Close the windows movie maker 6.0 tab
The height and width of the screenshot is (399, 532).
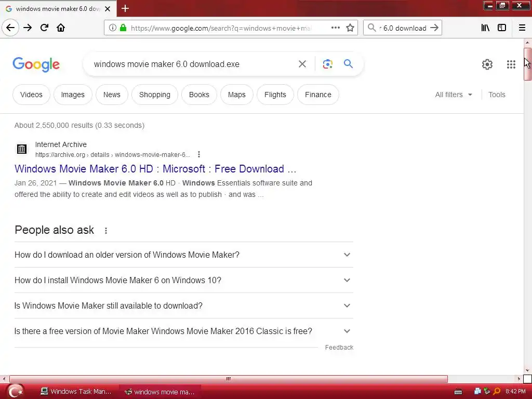coord(108,9)
